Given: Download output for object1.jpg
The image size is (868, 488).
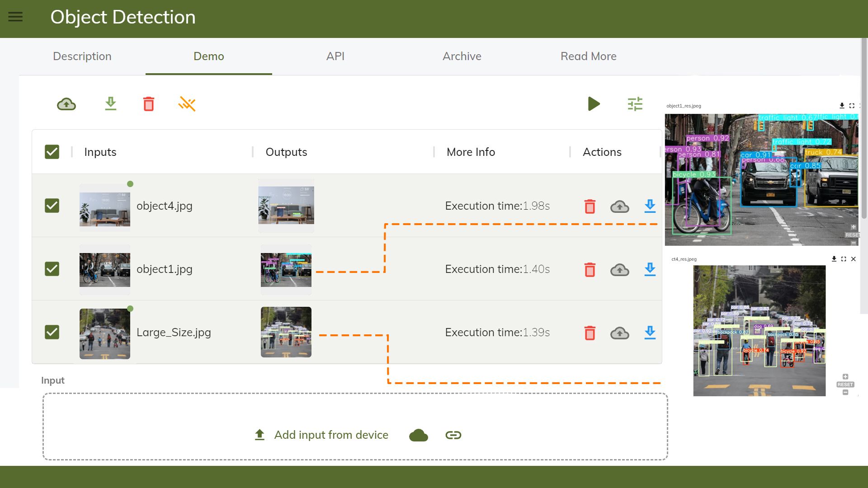Looking at the screenshot, I should pyautogui.click(x=649, y=269).
